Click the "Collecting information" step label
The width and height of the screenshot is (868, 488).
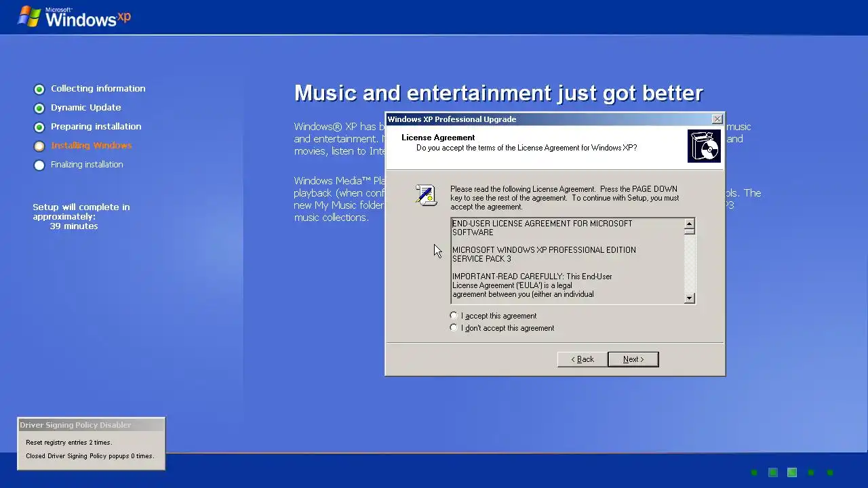tap(98, 89)
